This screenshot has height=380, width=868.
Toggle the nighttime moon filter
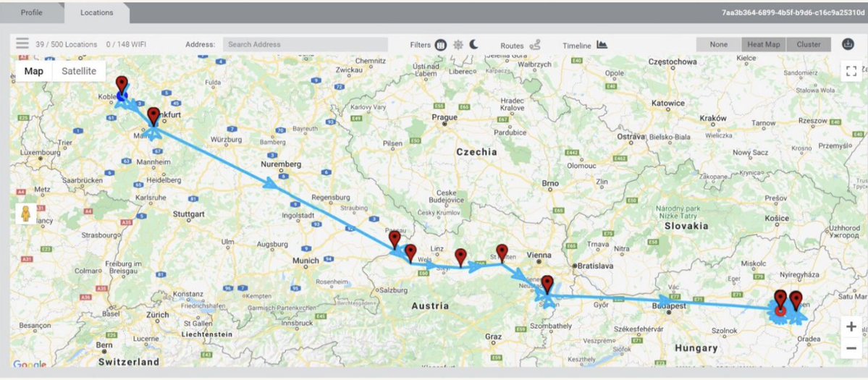point(474,44)
